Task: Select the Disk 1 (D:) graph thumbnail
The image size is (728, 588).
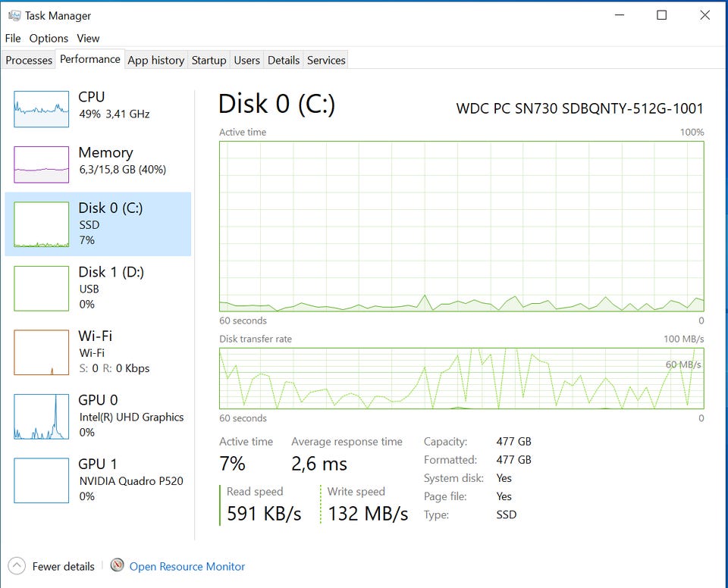Action: tap(41, 288)
